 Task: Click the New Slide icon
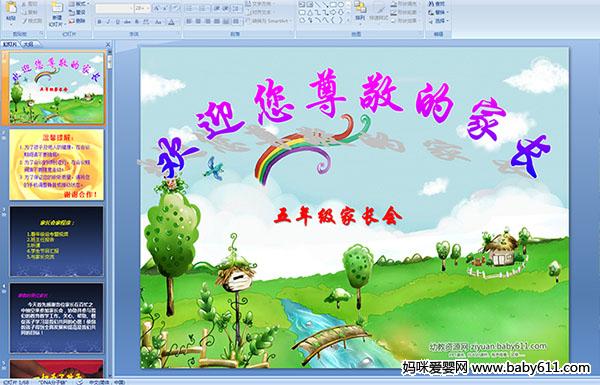(x=57, y=13)
